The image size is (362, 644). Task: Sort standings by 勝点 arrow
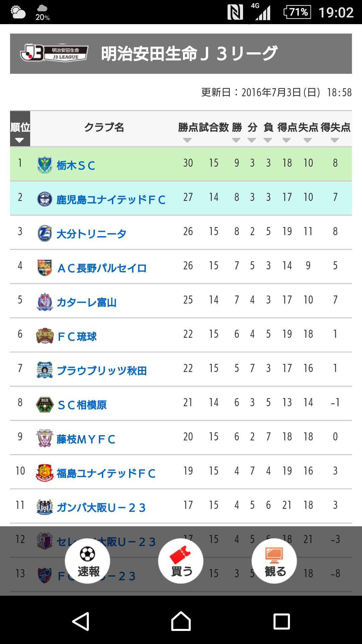pos(187,140)
